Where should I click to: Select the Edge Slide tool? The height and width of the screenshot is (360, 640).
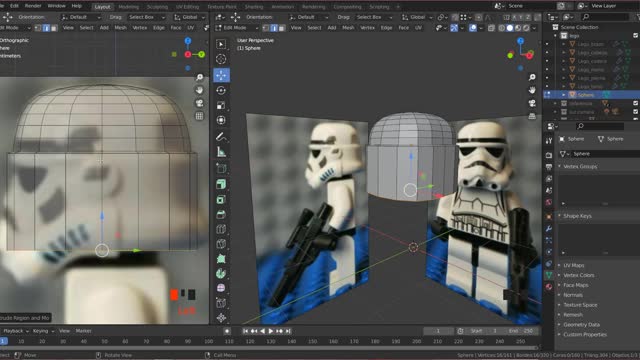(221, 303)
